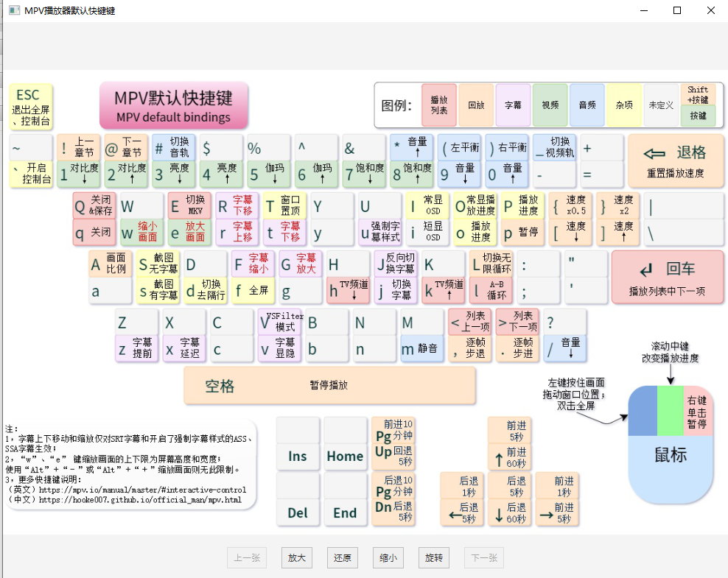Click the 还原 restore button

[342, 557]
